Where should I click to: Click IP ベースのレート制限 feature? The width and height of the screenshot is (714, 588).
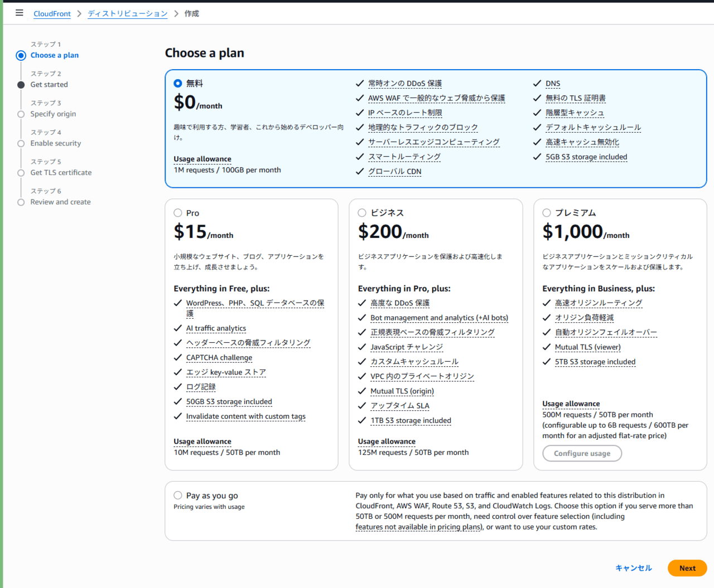(405, 113)
